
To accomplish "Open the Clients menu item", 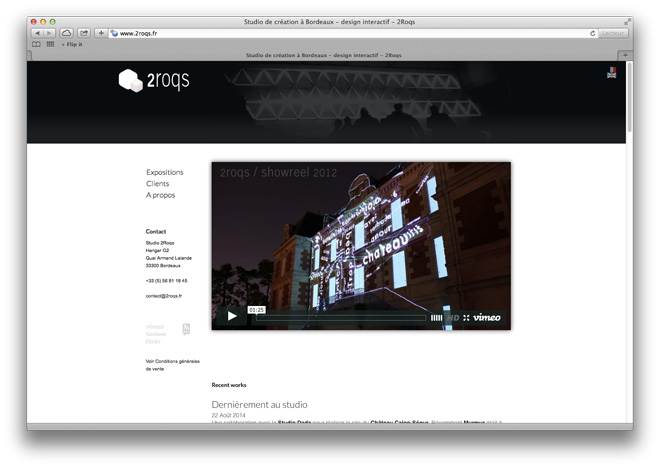I will (157, 183).
